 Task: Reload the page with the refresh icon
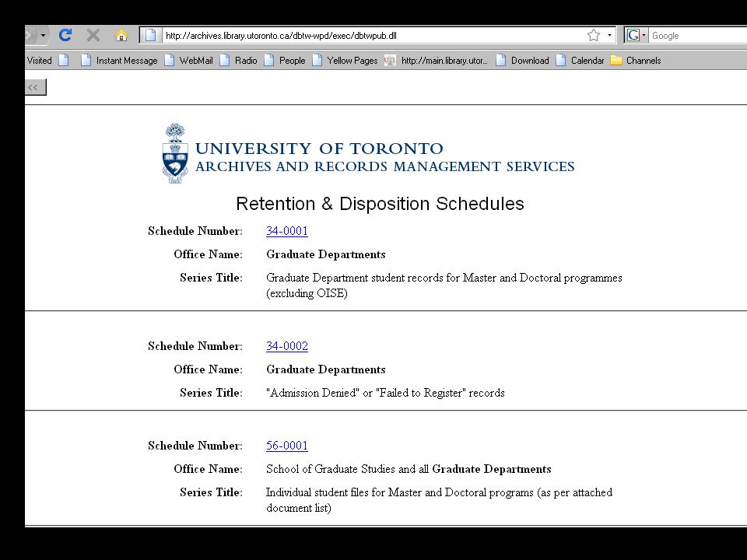coord(65,35)
